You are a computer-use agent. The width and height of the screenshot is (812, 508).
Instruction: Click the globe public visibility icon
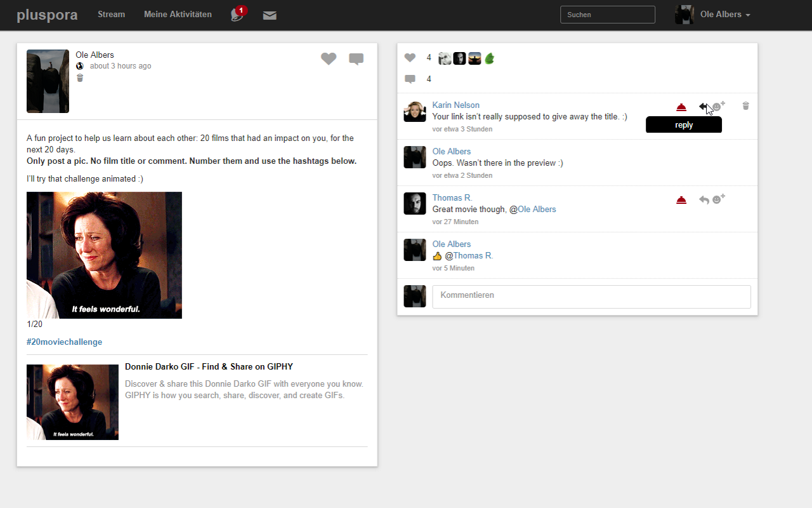tap(80, 66)
